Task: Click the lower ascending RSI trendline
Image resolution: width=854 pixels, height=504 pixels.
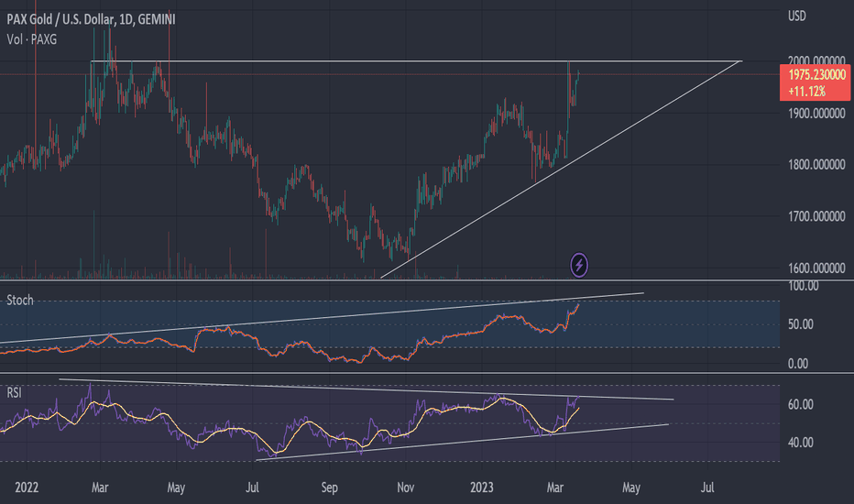Action: pyautogui.click(x=458, y=443)
